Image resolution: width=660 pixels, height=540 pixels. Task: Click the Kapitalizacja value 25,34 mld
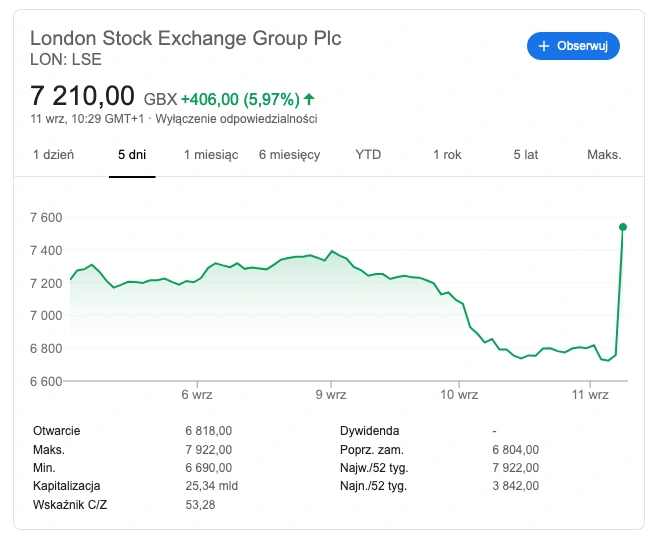pyautogui.click(x=212, y=486)
